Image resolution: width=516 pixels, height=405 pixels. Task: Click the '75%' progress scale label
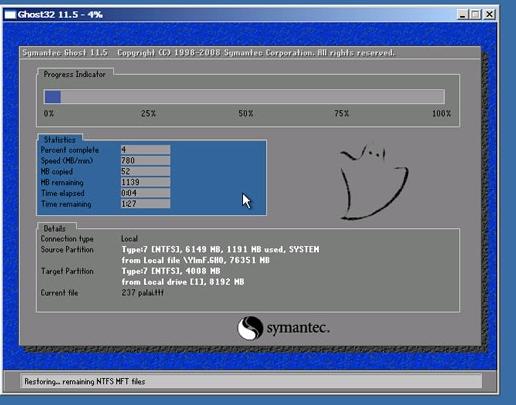(x=341, y=114)
